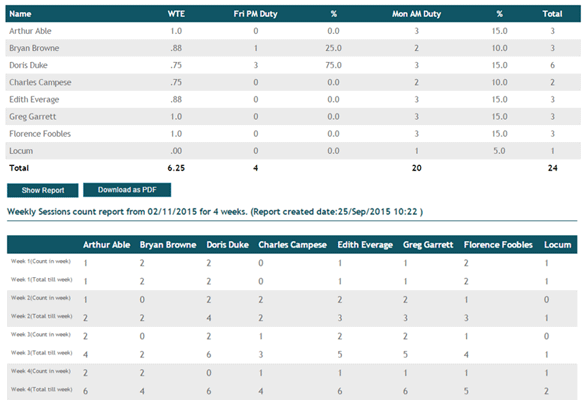Click Greg Garrett in the Name column
The width and height of the screenshot is (585, 400).
(32, 117)
